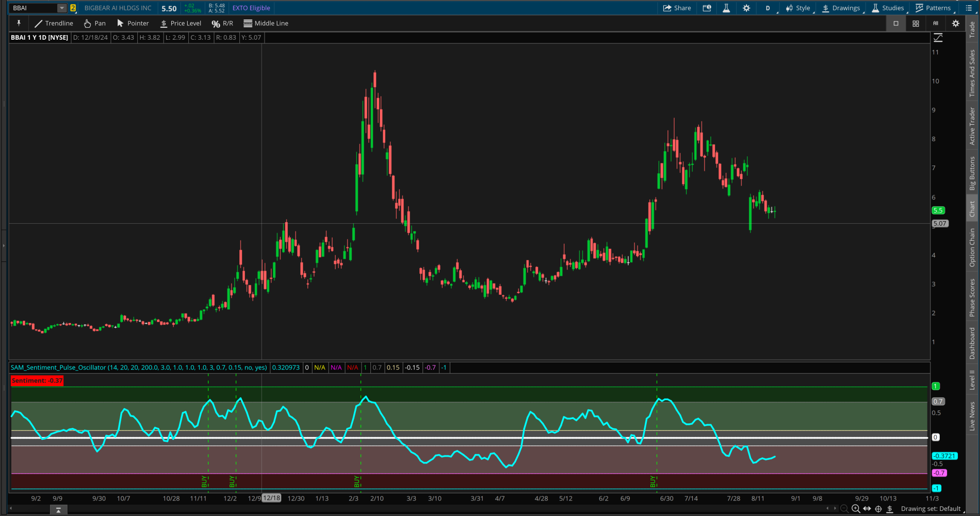
Task: Toggle the pin icon on drawing toolbar
Action: [19, 23]
